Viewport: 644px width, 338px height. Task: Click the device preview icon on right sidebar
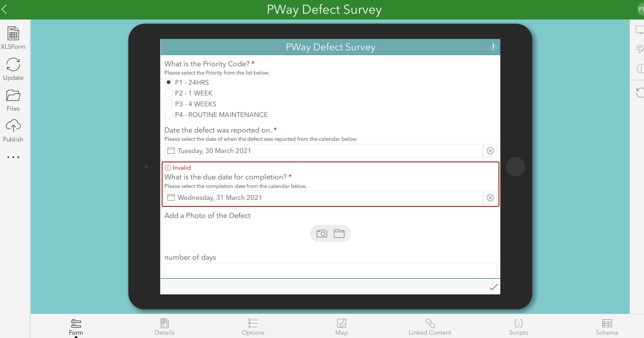point(639,29)
